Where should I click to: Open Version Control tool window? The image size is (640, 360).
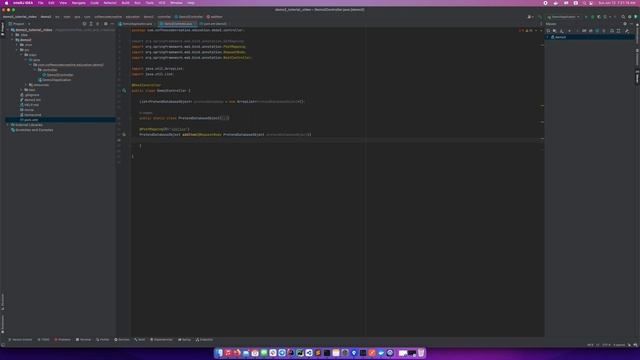(20, 340)
